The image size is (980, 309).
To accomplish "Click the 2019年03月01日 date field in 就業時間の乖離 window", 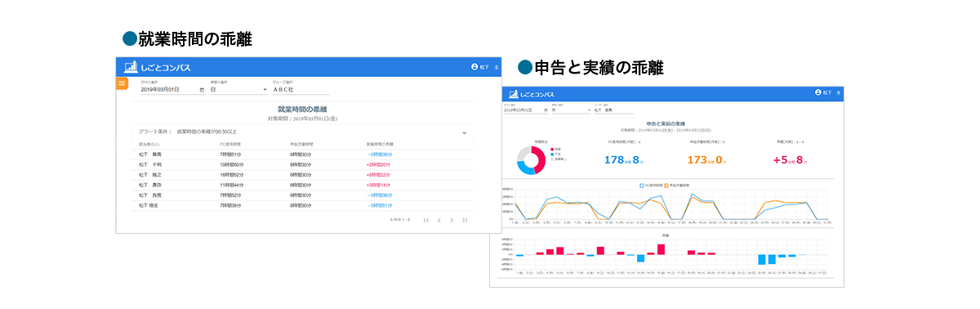I will pyautogui.click(x=172, y=90).
